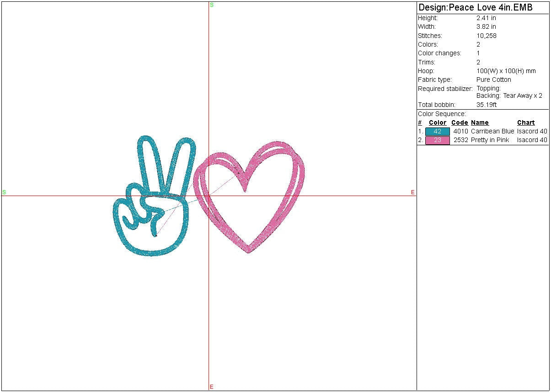
Task: Click the Carribean Blue thread name
Action: (x=492, y=131)
